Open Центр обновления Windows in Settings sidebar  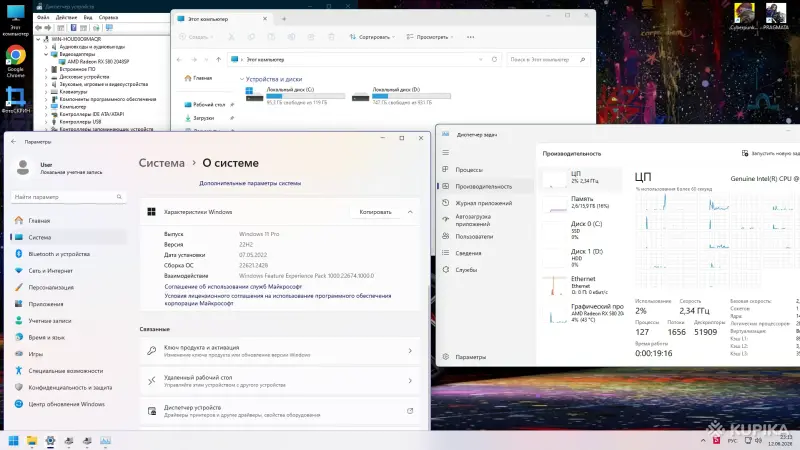[x=66, y=404]
